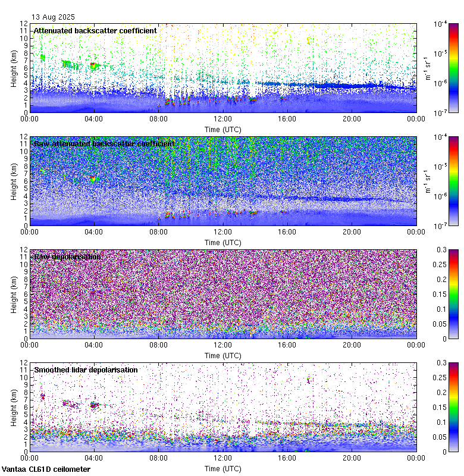The image size is (464, 476).
Task: Click the "Smoothed lidar depolarisation" title
Action: (x=86, y=369)
